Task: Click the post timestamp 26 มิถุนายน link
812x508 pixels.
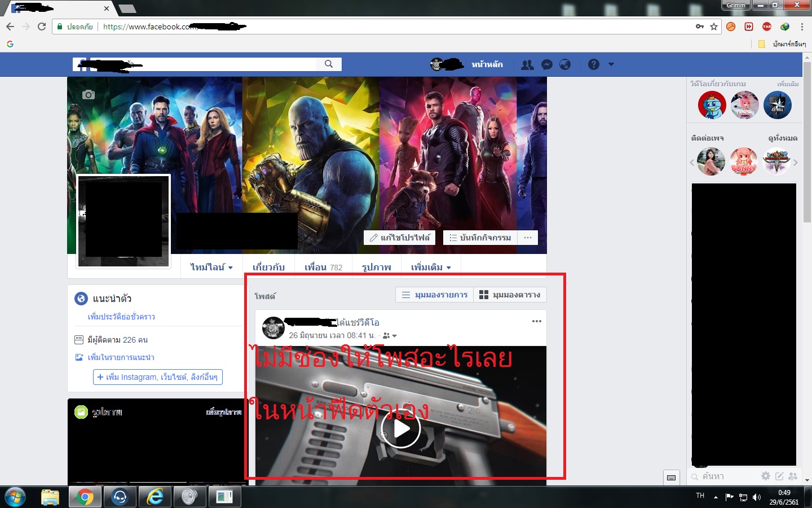Action: pyautogui.click(x=332, y=335)
